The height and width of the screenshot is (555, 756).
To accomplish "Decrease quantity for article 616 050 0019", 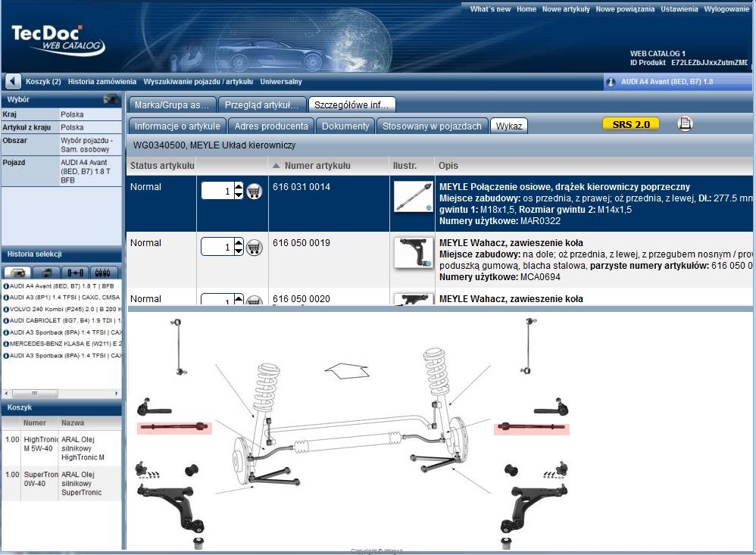I will click(x=239, y=251).
